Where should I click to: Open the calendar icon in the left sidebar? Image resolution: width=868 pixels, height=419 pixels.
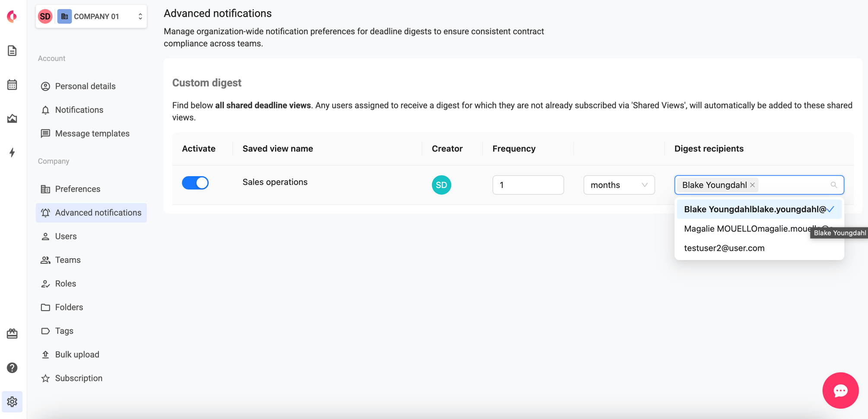pos(12,85)
